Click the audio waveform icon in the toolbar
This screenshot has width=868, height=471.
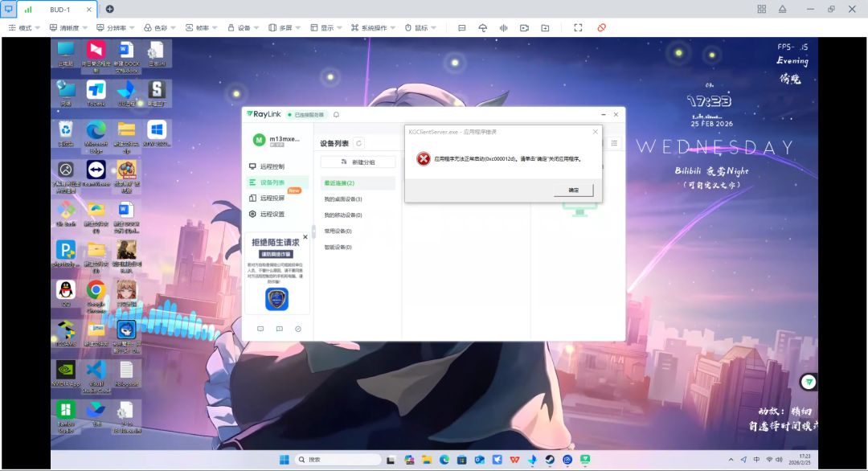point(503,27)
